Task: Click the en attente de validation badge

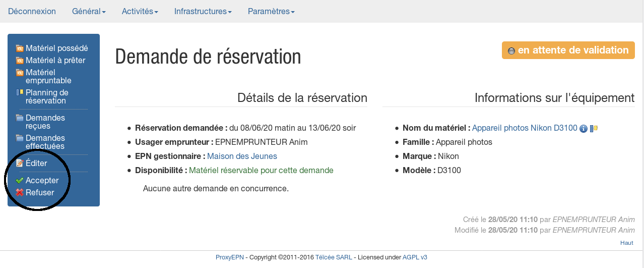Action: (x=568, y=50)
